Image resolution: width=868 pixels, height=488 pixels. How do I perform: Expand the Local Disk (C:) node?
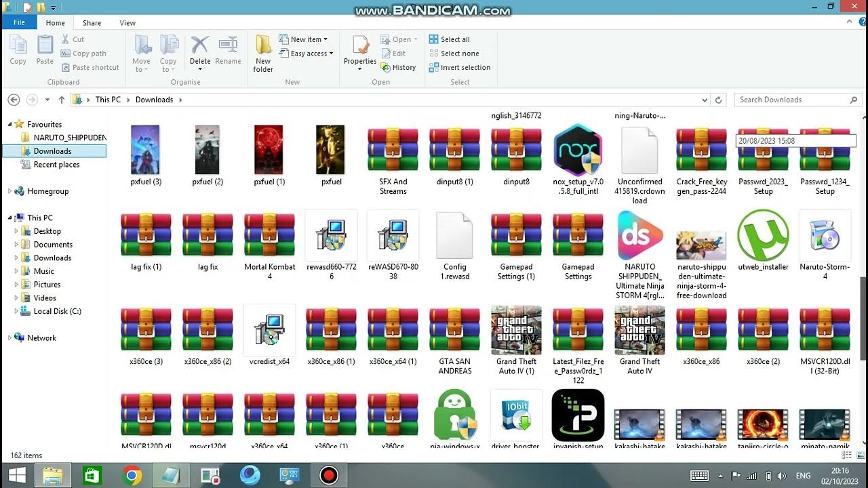17,311
